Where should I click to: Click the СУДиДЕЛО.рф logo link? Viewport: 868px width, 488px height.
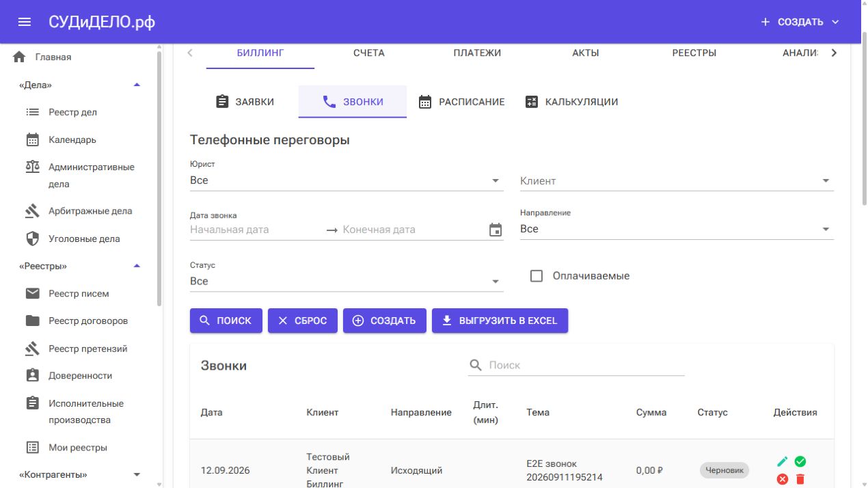(102, 22)
